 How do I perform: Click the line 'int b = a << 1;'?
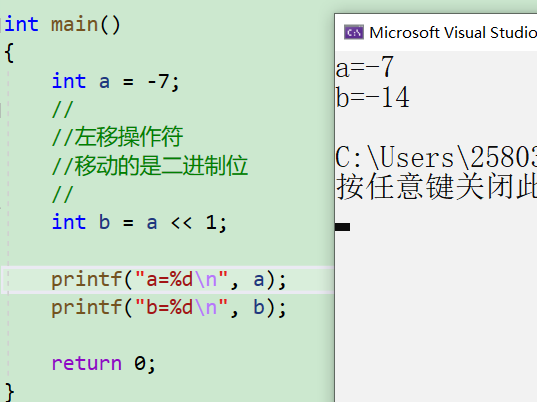[x=139, y=223]
